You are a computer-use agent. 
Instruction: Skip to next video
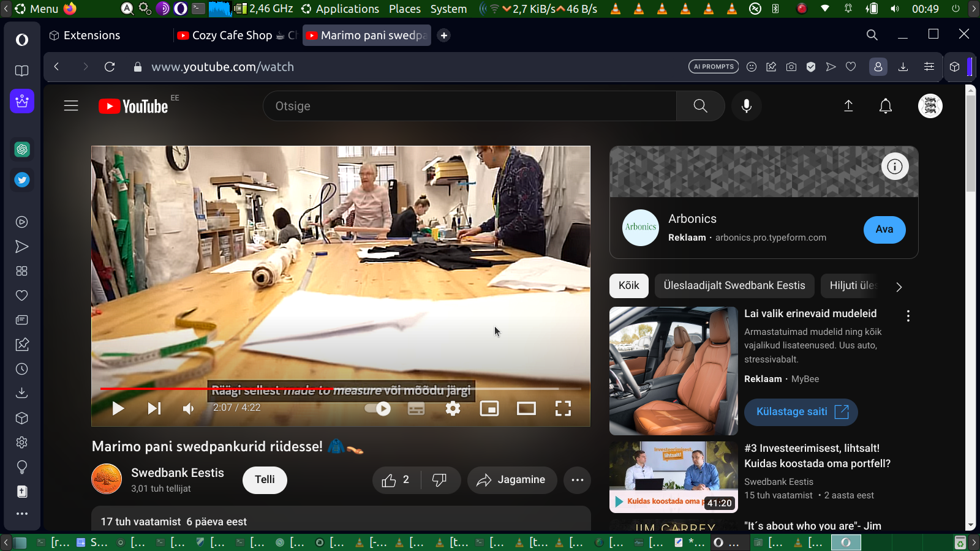pos(154,408)
